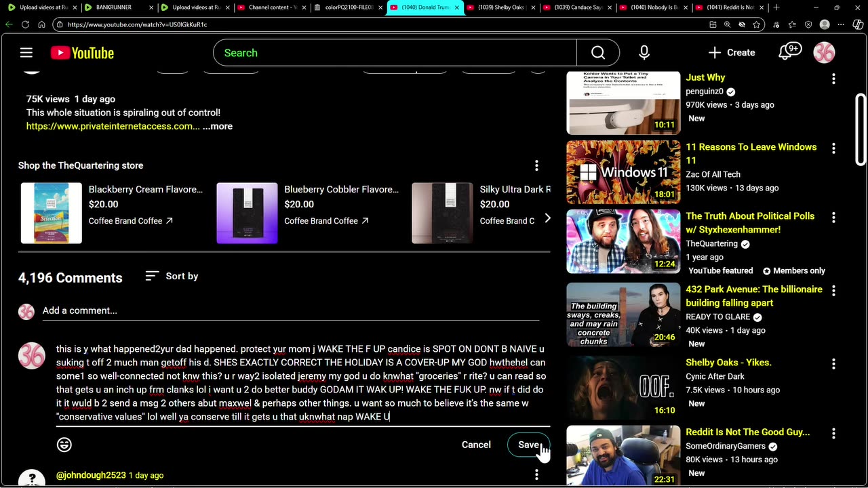Click the 'Add a comment...' field
This screenshot has width=868, height=488.
pos(291,310)
